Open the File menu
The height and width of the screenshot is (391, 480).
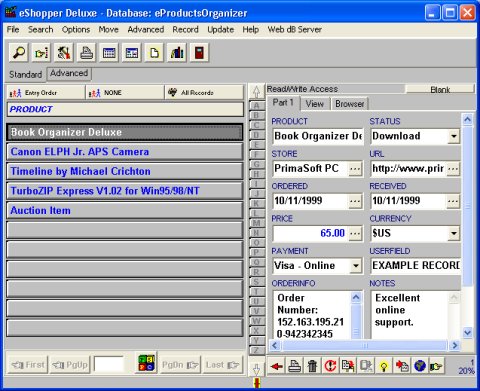(13, 30)
